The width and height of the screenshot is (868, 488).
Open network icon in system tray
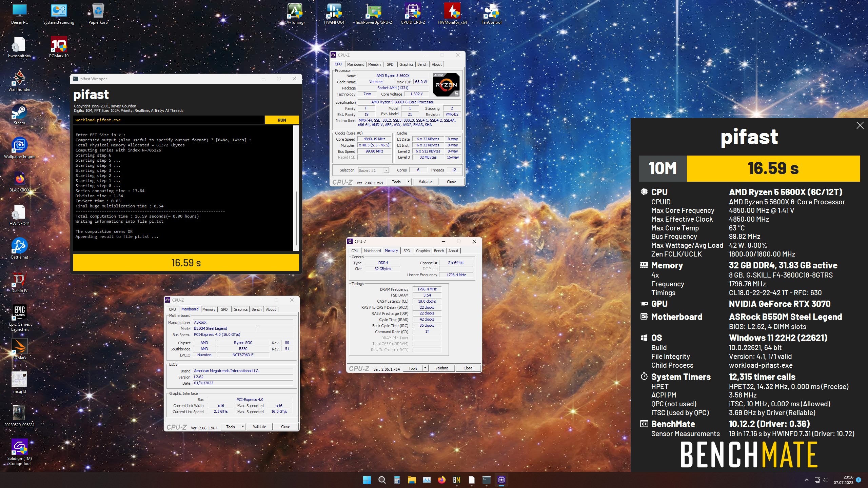point(817,480)
